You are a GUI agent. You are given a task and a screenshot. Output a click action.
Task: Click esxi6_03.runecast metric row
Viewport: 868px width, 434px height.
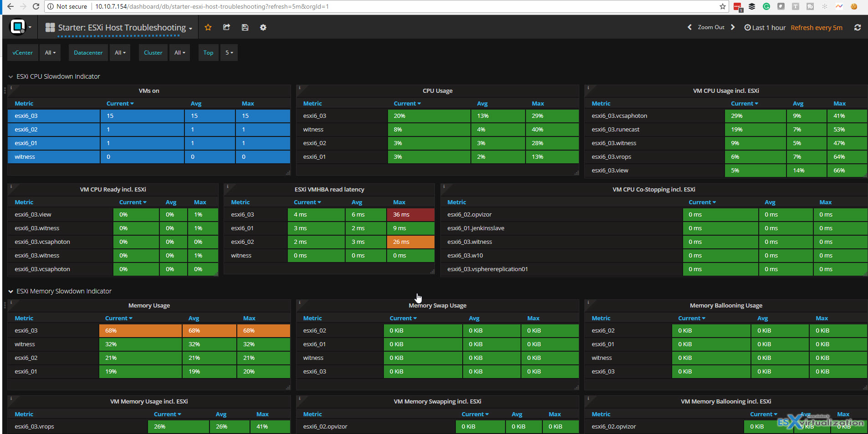726,130
